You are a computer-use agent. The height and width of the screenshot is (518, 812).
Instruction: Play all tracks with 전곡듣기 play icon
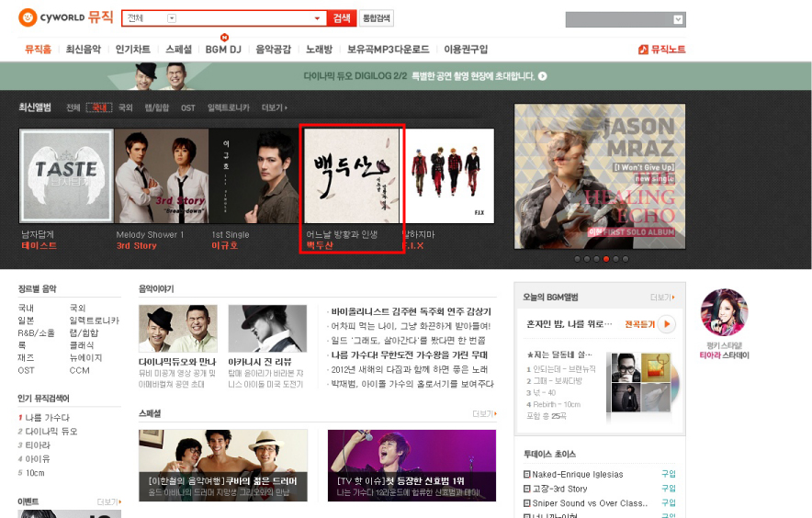point(667,324)
